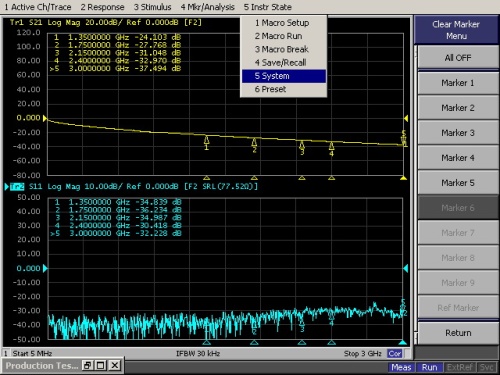Screen dimensions: 500x375
Task: Open the 5 Instr State menu
Action: tap(267, 7)
